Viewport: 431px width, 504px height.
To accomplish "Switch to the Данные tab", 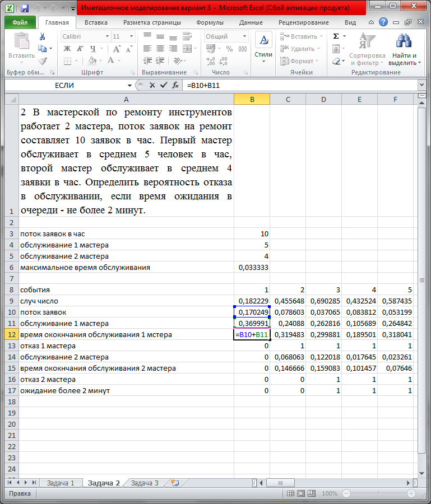I will pos(251,22).
